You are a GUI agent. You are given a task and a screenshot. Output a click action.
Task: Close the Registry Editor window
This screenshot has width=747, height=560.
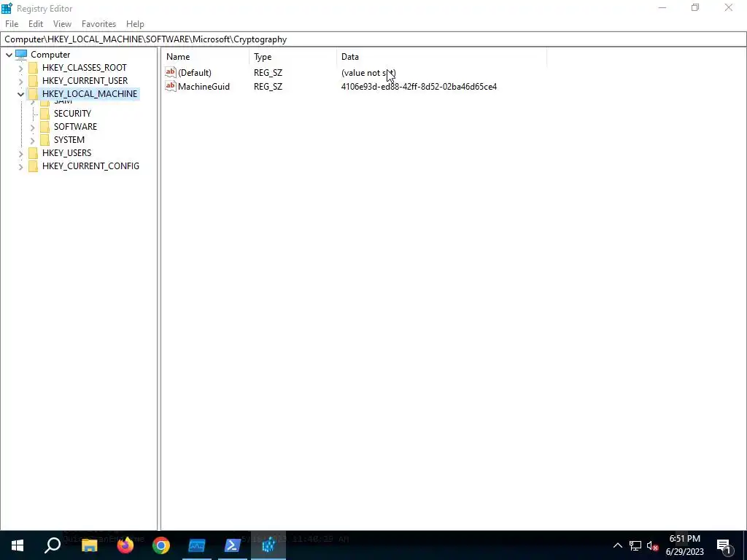point(729,7)
